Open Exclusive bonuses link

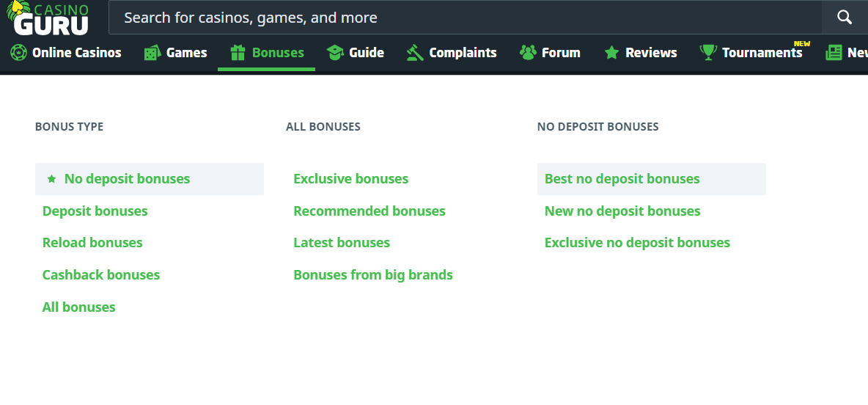(350, 179)
